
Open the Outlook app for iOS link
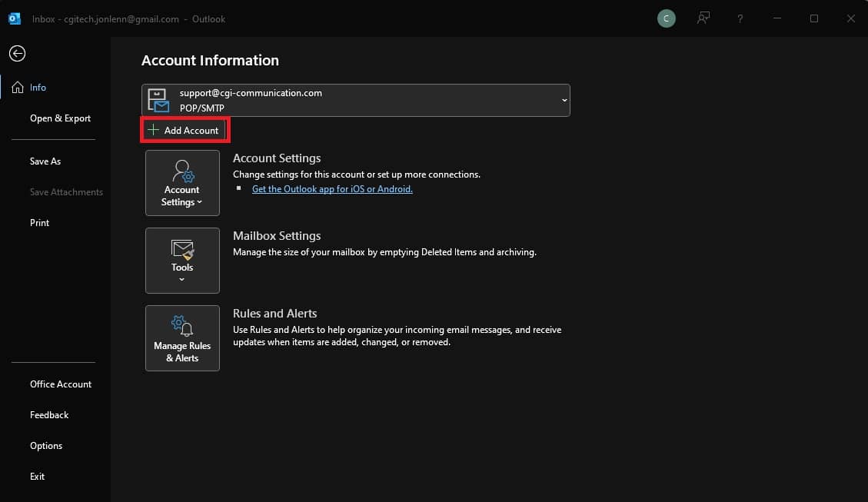(x=332, y=188)
